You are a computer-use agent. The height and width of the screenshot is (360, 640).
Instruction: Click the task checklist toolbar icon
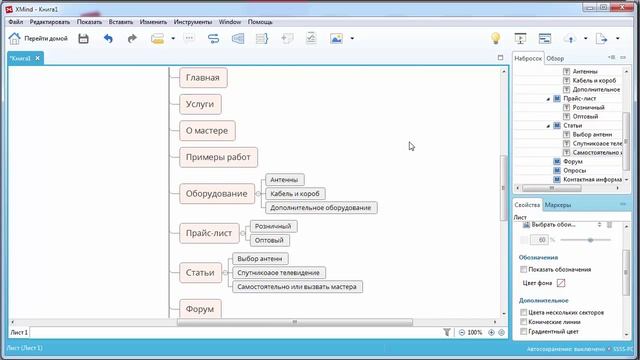pyautogui.click(x=311, y=38)
